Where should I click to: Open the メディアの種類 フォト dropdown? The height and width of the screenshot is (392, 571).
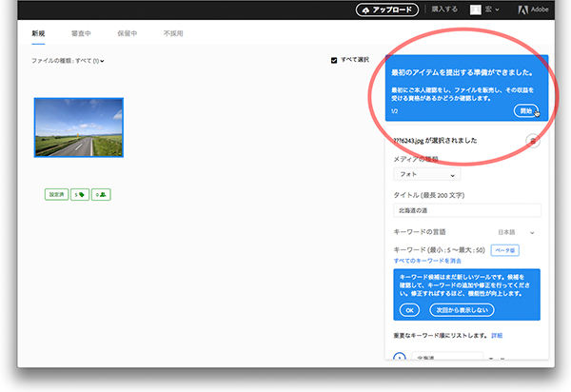pos(425,175)
